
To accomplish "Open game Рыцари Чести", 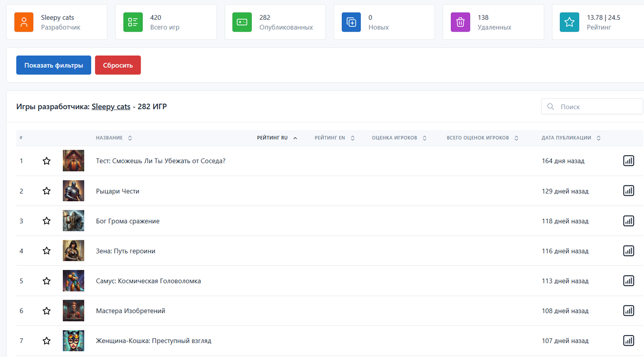I will (x=118, y=191).
